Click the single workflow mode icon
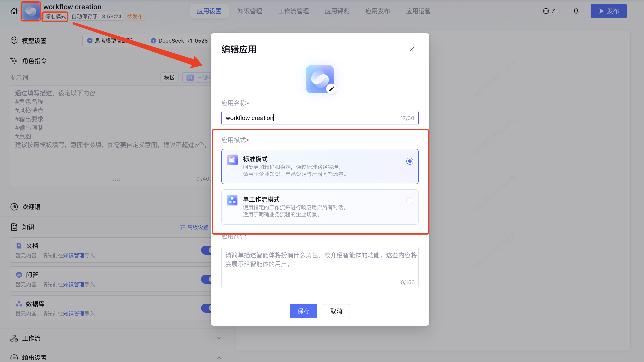This screenshot has height=362, width=644. coord(232,200)
